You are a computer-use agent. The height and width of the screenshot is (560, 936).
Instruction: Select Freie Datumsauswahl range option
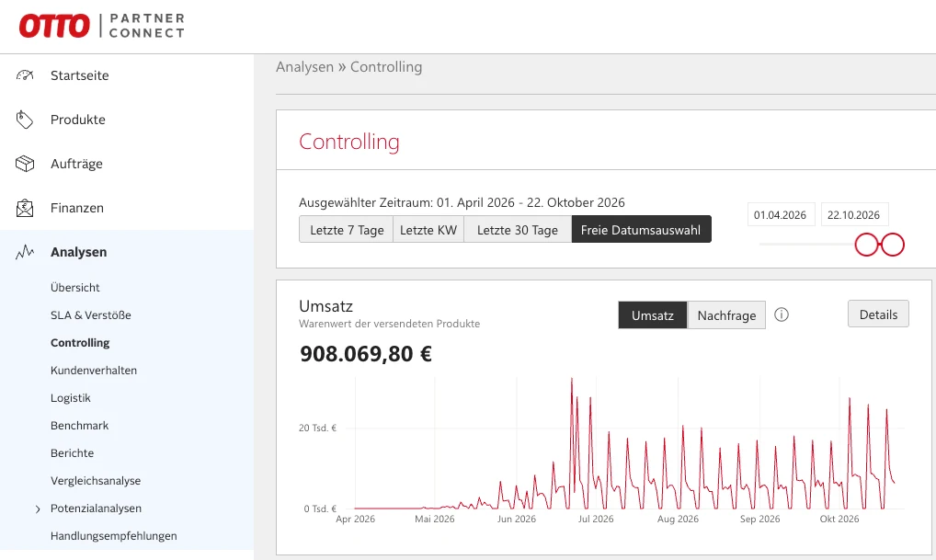click(641, 230)
